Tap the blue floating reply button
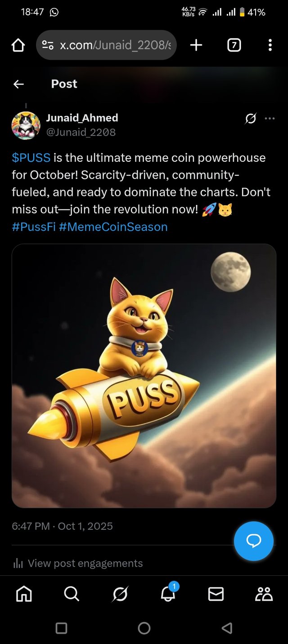Screen dimensions: 288x644 tap(254, 541)
